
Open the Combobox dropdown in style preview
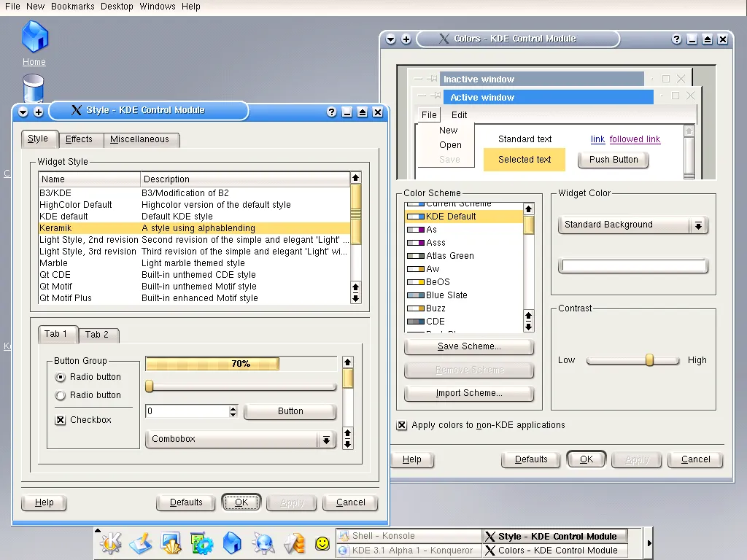(x=326, y=440)
